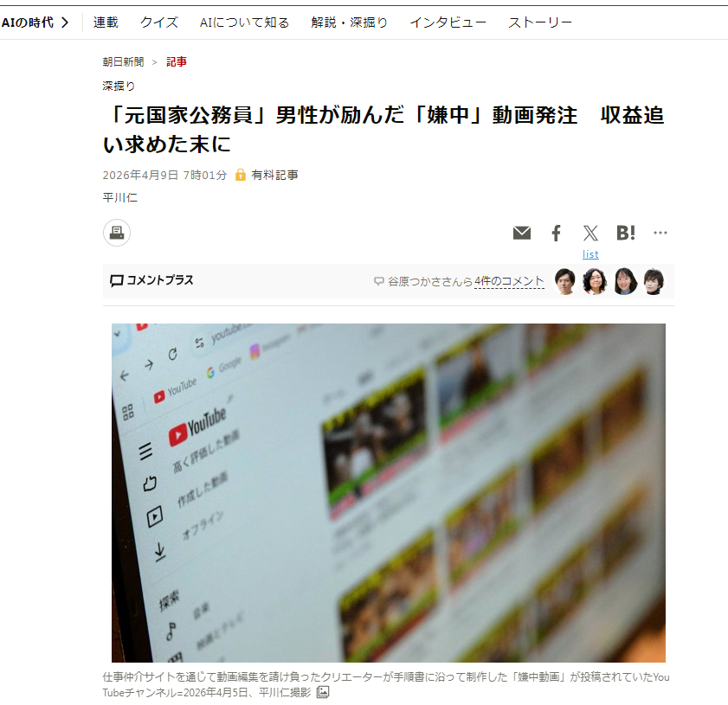728x705 pixels.
Task: Open the 4件のコメント link
Action: (512, 280)
